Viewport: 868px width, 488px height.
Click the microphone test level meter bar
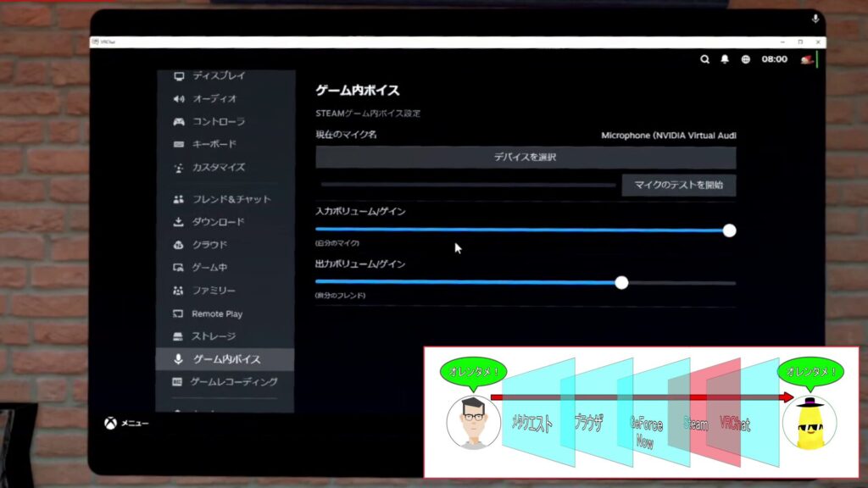[x=468, y=185]
